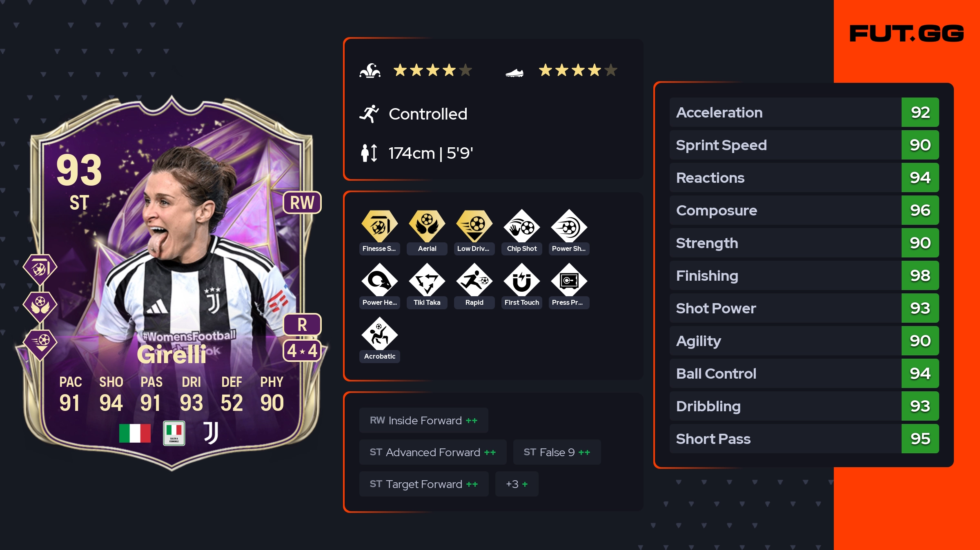The image size is (980, 550).
Task: Open the FUT.GG logo link
Action: [906, 33]
